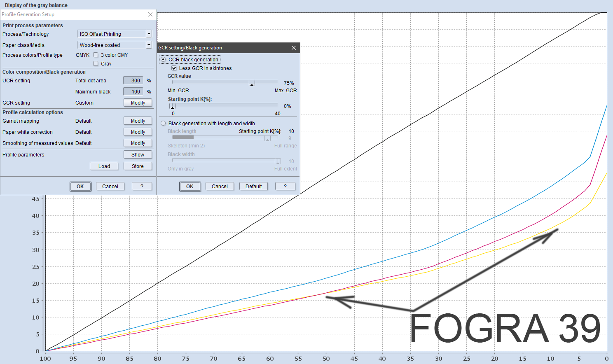Select the GCR black generation radio button
Image resolution: width=613 pixels, height=364 pixels.
[x=164, y=60]
